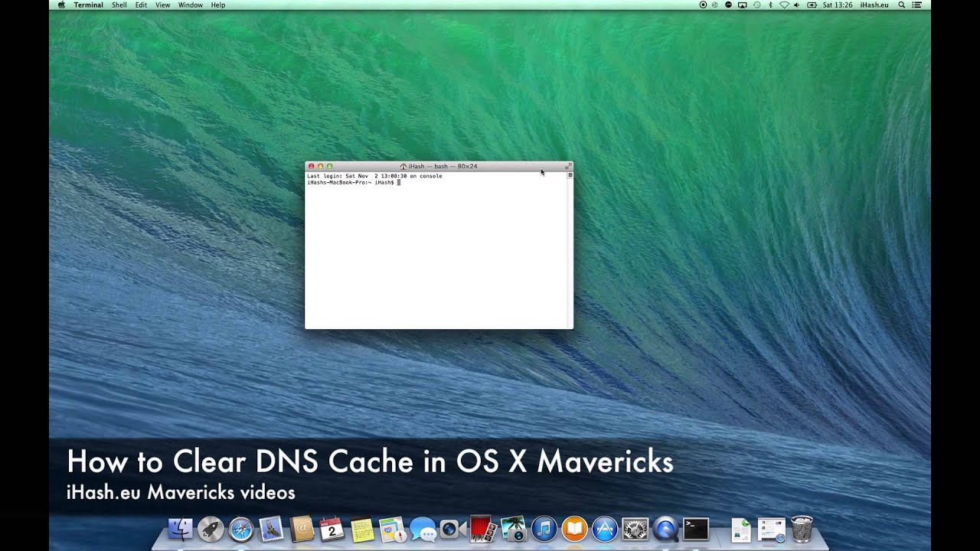980x551 pixels.
Task: Open App Store icon in Dock
Action: coord(604,529)
